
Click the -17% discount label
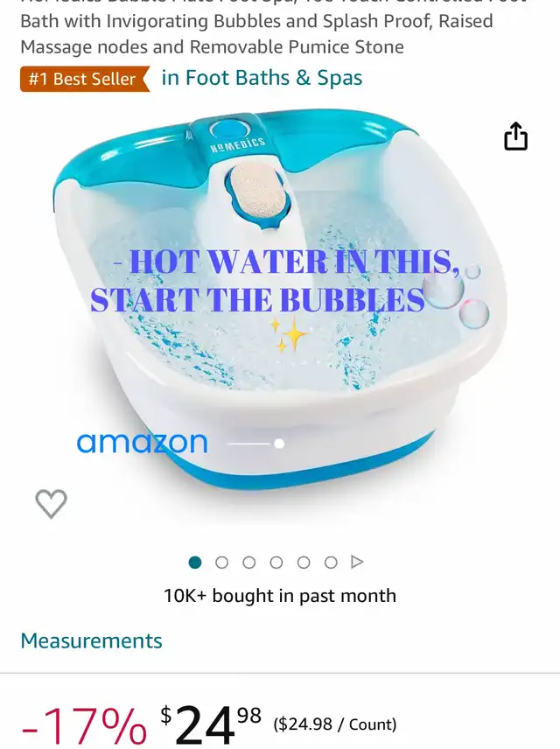(84, 726)
